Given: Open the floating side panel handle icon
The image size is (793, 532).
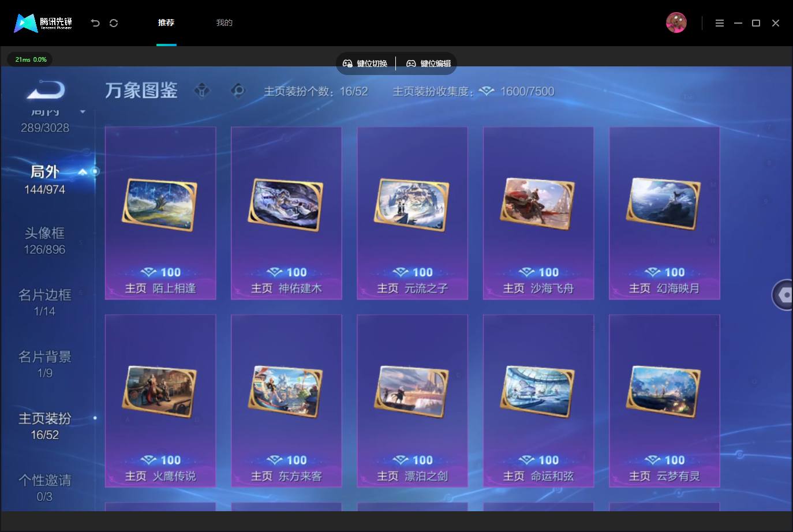Looking at the screenshot, I should (x=783, y=295).
